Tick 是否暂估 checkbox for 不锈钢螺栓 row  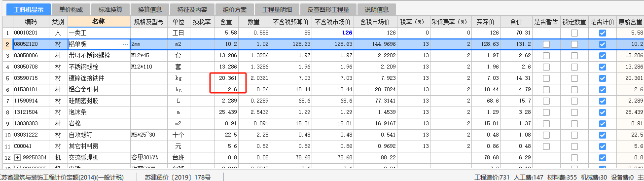546,67
